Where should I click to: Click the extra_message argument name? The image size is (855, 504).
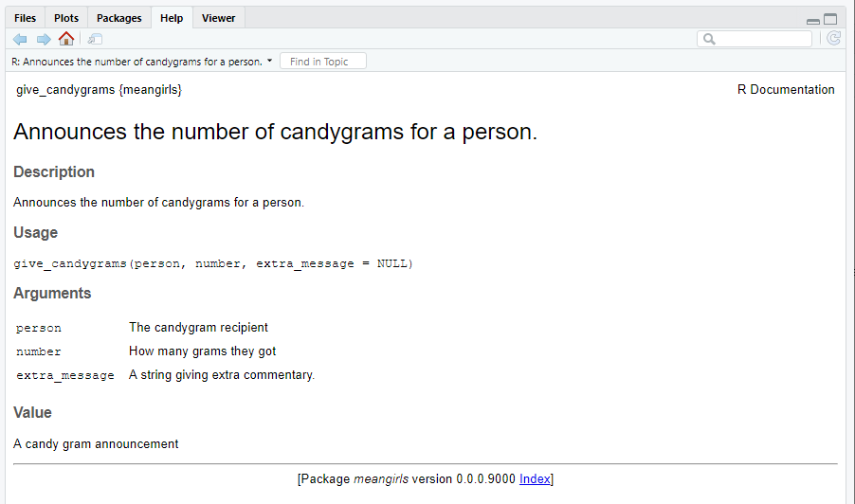[65, 375]
